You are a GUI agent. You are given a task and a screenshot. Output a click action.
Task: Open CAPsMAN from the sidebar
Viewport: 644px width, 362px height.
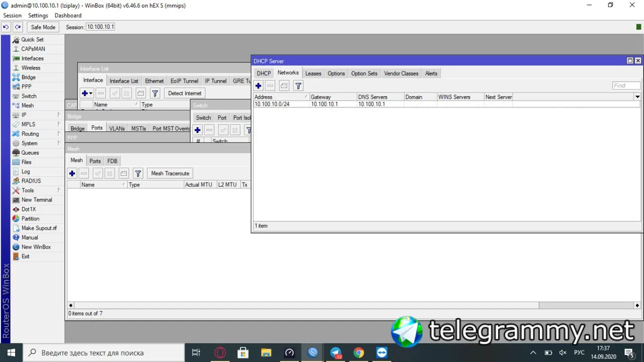point(33,49)
